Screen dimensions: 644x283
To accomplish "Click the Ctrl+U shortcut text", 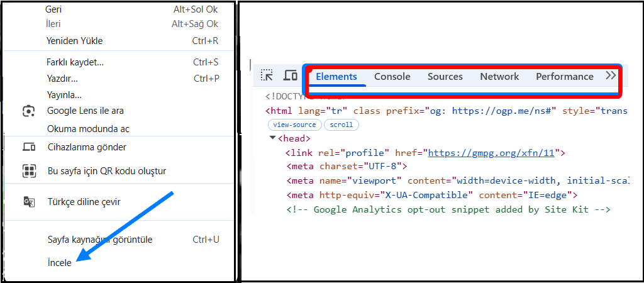I will click(206, 240).
